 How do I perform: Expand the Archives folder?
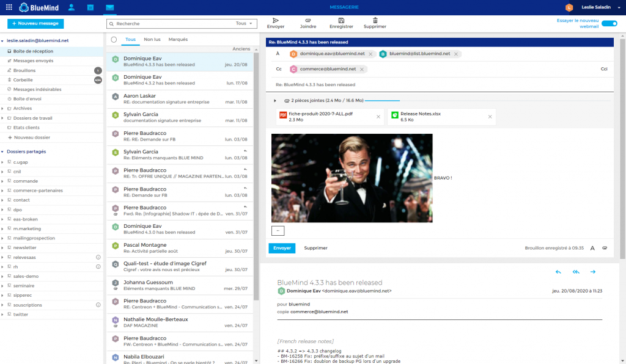click(2, 108)
